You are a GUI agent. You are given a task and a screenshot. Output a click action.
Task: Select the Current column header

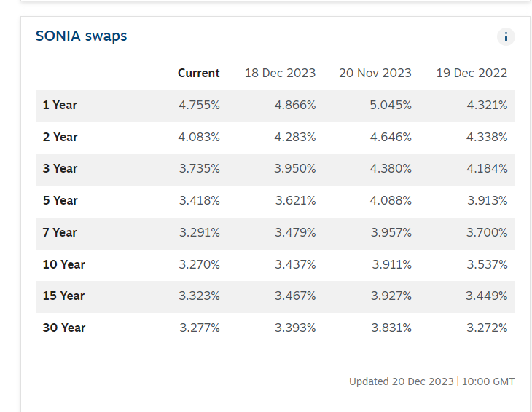[198, 73]
